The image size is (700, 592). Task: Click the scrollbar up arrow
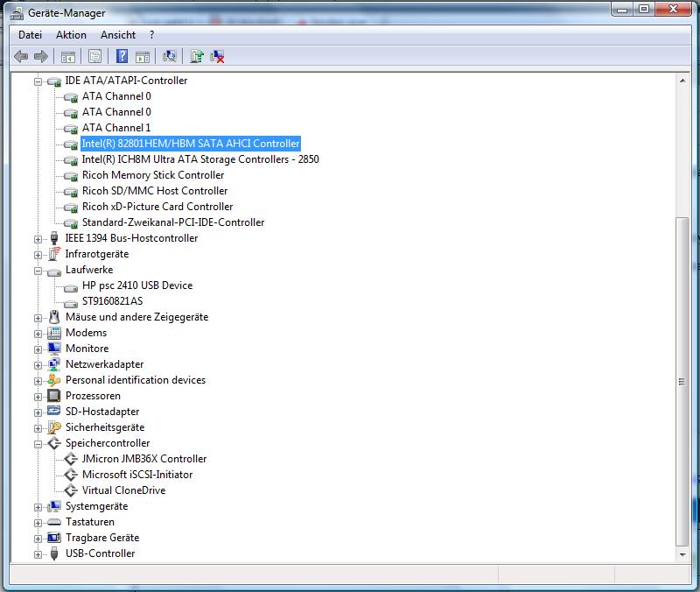coord(682,81)
